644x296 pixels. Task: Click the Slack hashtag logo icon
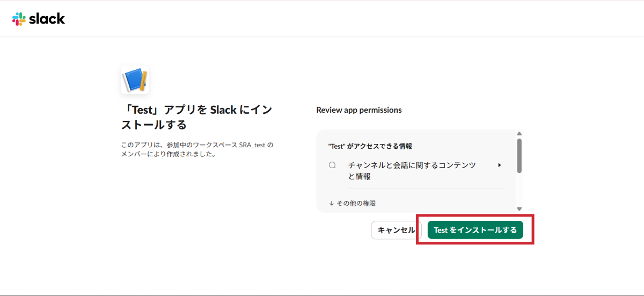19,19
